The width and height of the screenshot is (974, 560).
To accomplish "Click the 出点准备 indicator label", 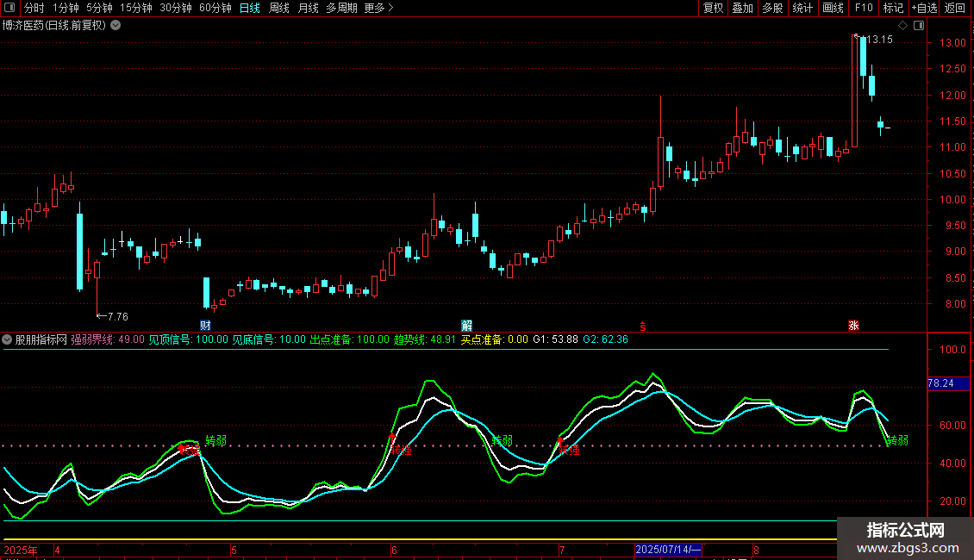I will (x=350, y=339).
